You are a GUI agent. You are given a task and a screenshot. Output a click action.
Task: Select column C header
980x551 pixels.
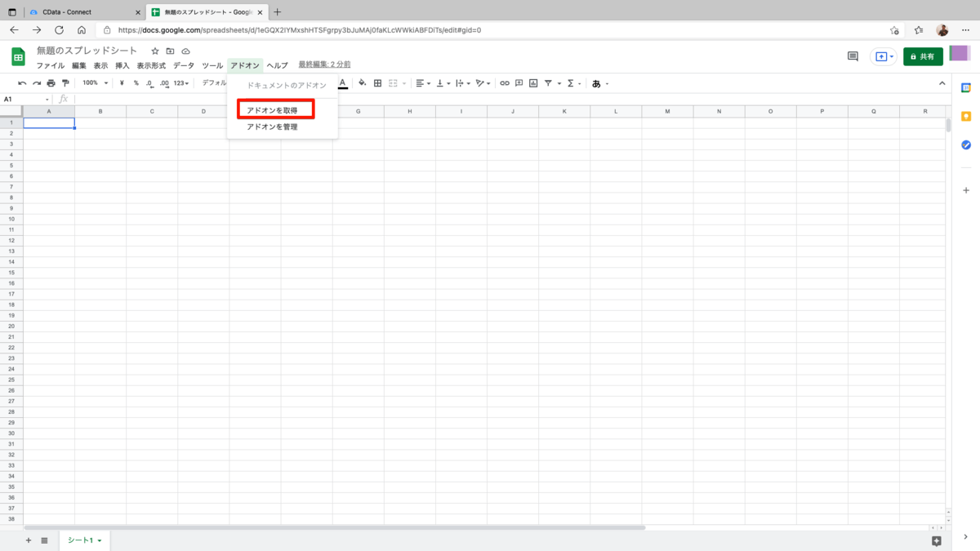pos(152,111)
